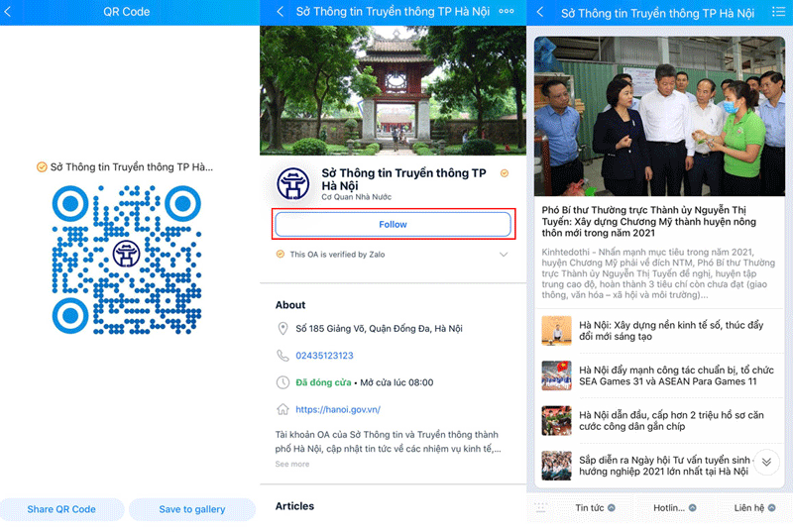Image resolution: width=793 pixels, height=532 pixels.
Task: Go back from the QR Code screen
Action: [8, 12]
